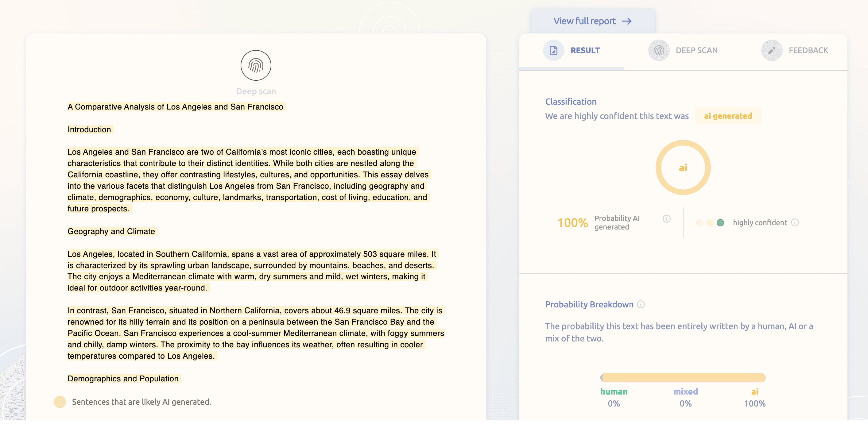Open the FEEDBACK tab

pos(808,51)
